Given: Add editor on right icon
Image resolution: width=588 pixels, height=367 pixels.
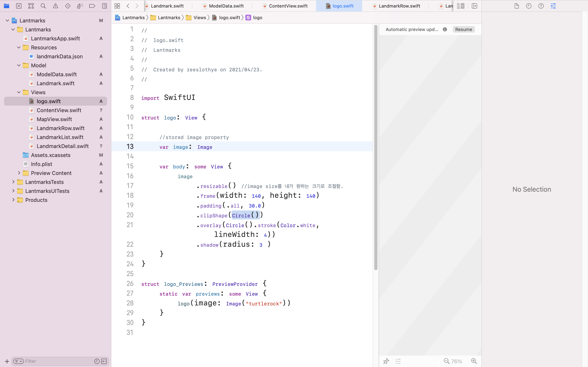Looking at the screenshot, I should coord(474,6).
